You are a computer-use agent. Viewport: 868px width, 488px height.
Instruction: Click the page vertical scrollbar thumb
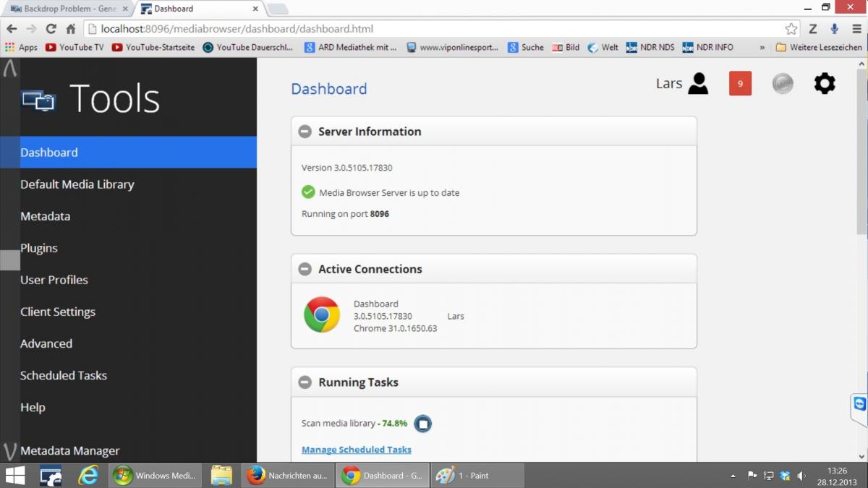(x=861, y=152)
